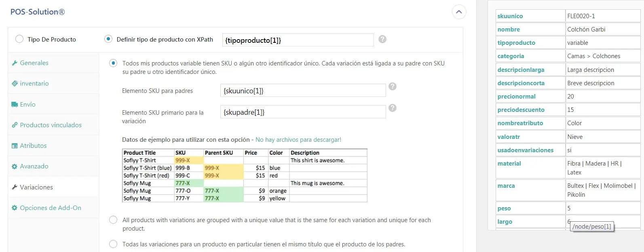The image size is (644, 252).
Task: Click the skuunico element in XML preview
Action: click(510, 16)
